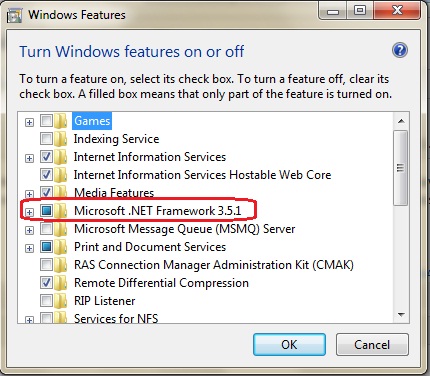The height and width of the screenshot is (376, 430).
Task: Enable the Games checkbox
Action: (x=46, y=121)
